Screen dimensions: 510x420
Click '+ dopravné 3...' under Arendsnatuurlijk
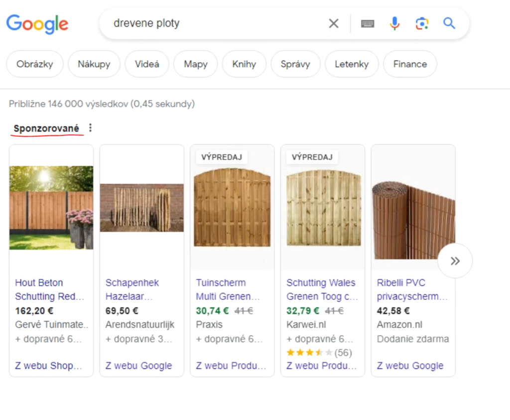tap(138, 339)
